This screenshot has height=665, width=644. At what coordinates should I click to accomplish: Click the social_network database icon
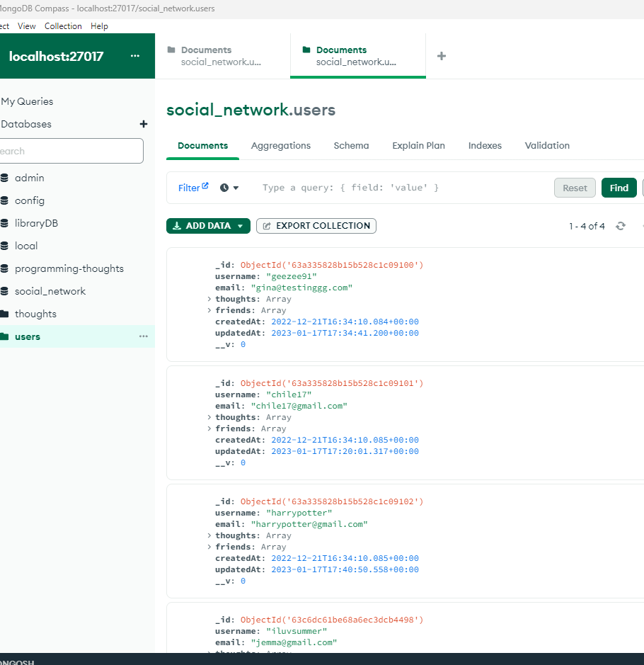coord(4,291)
